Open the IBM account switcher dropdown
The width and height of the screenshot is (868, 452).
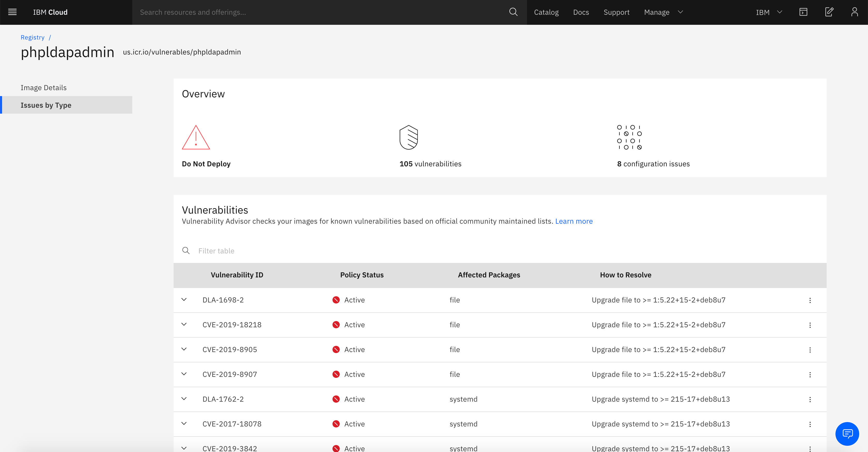768,12
